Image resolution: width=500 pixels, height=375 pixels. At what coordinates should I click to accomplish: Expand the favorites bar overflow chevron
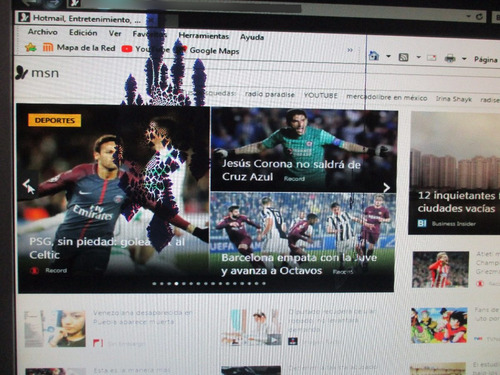(350, 50)
